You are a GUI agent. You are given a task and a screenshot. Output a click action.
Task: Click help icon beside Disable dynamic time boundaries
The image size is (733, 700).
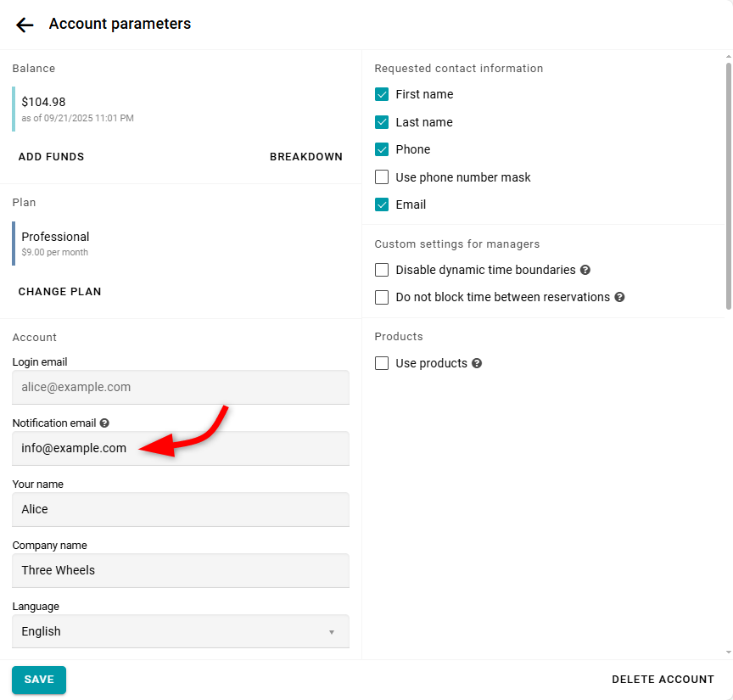click(585, 270)
